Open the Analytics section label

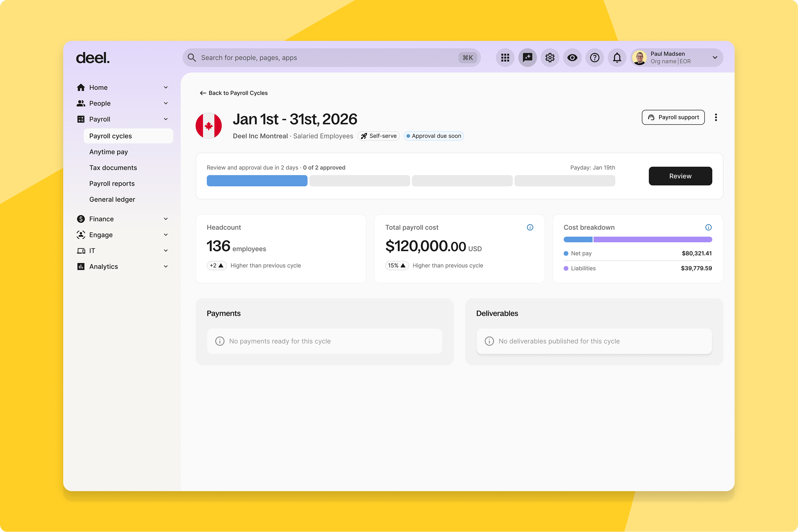[x=103, y=267]
